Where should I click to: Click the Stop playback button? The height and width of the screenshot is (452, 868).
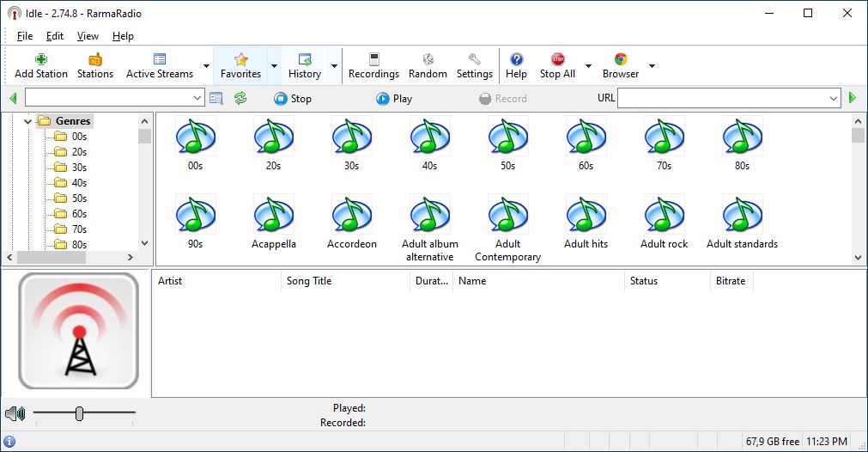pyautogui.click(x=293, y=99)
